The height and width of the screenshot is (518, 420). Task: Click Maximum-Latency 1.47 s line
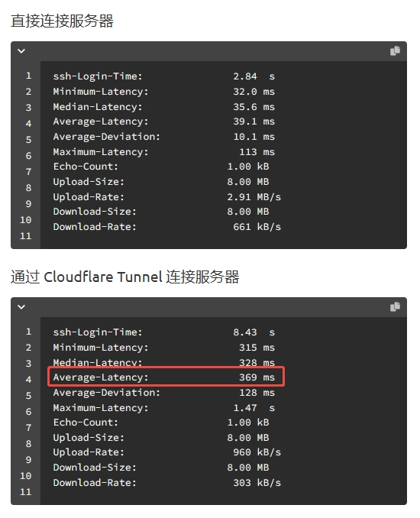163,408
